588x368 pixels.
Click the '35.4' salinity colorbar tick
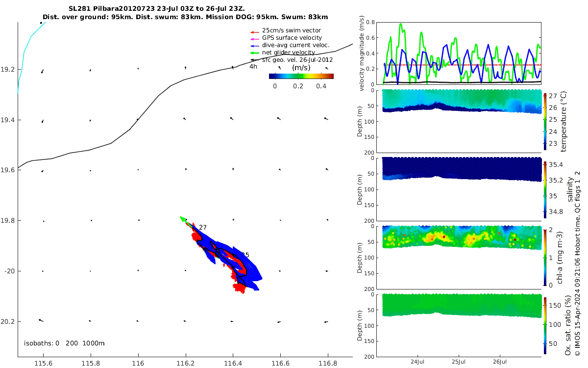[x=556, y=164]
